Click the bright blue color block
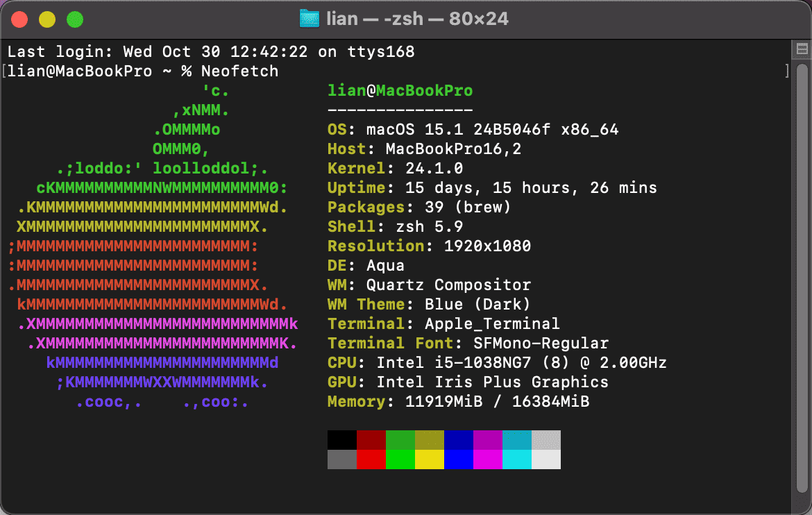 [x=459, y=459]
